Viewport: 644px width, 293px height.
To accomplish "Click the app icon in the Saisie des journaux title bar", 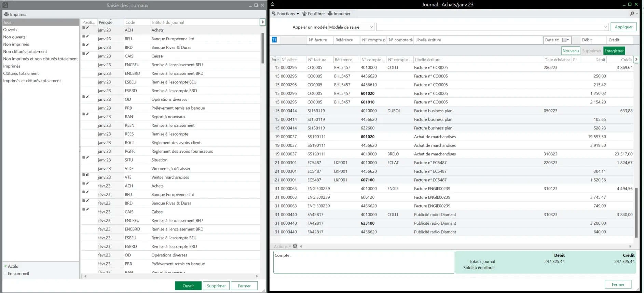I will tap(5, 5).
